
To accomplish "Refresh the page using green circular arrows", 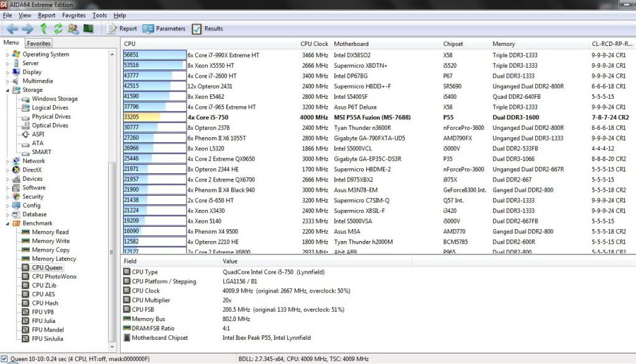I will click(58, 29).
